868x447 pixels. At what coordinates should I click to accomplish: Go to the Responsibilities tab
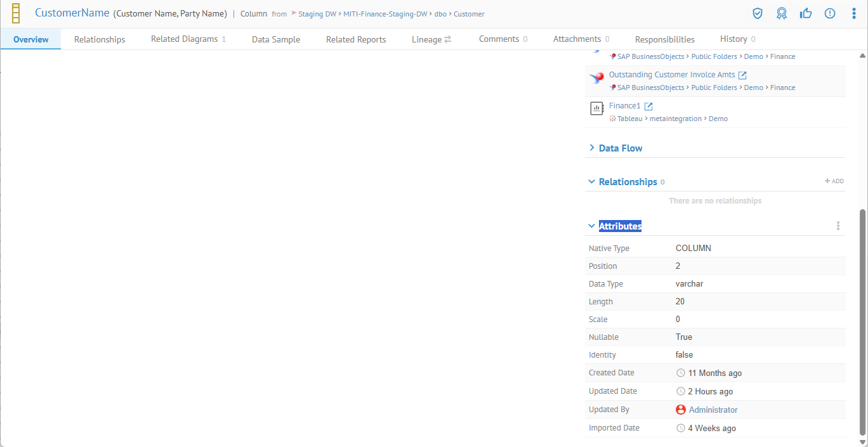(664, 39)
